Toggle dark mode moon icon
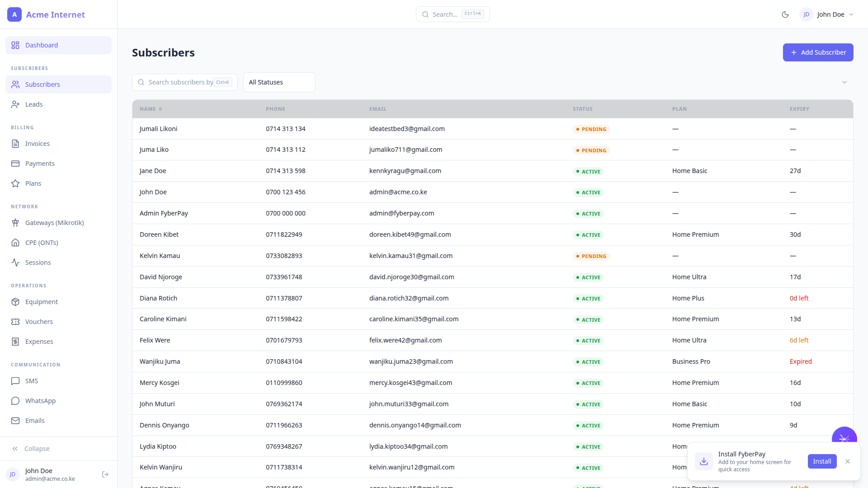Screen dimensions: 868x488 click(x=785, y=14)
